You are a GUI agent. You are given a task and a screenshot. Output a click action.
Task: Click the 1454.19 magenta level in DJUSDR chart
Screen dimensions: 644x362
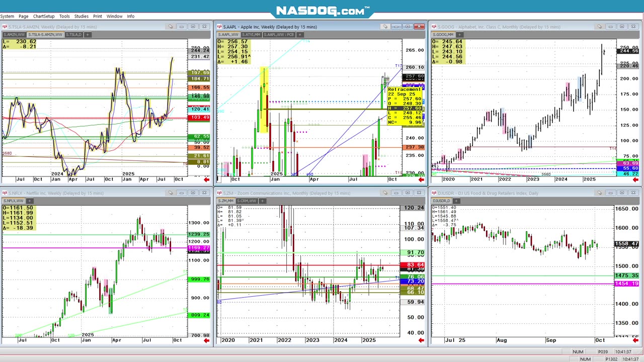pos(627,284)
